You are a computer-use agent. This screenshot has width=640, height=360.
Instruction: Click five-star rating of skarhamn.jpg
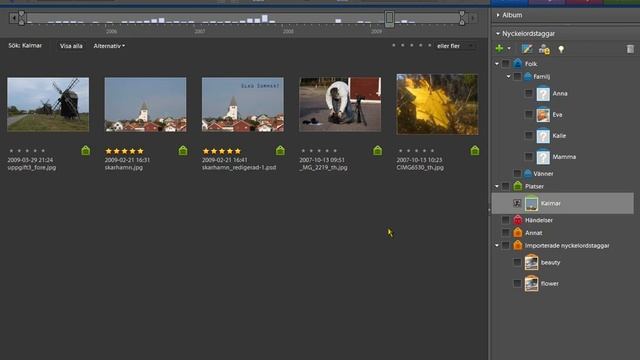124,151
